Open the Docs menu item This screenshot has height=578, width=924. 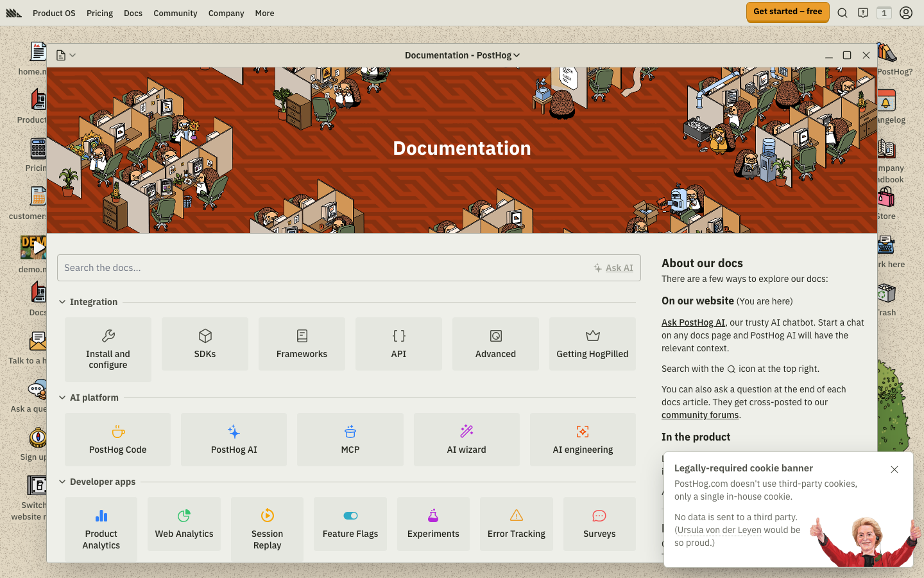click(133, 13)
